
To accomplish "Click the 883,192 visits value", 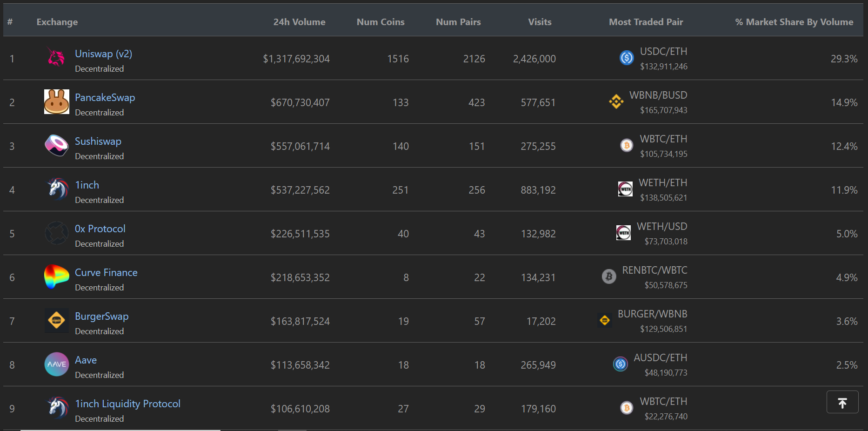I will tap(538, 190).
